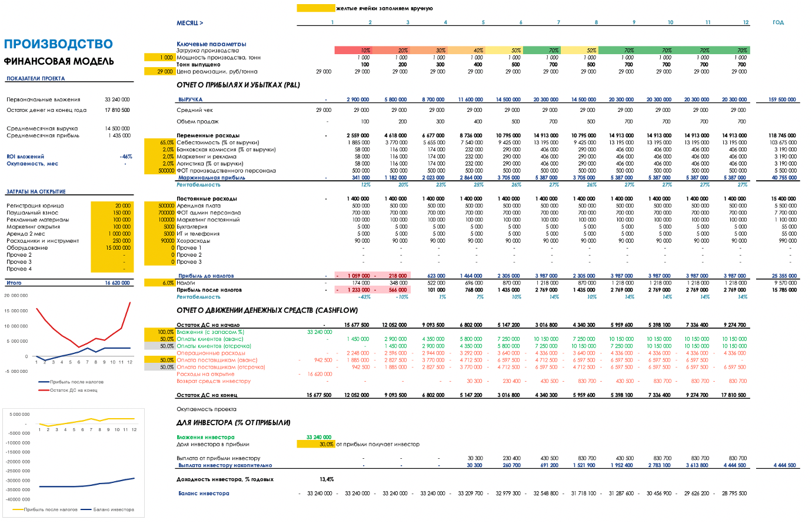Image resolution: width=812 pixels, height=523 pixels.
Task: Click the underlined ВЫРУЧКА row label
Action: 191,100
